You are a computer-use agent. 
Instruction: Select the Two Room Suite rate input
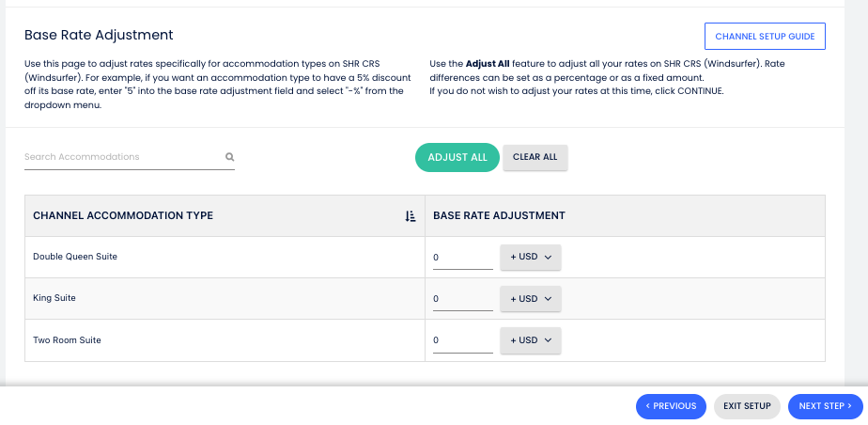pyautogui.click(x=462, y=340)
